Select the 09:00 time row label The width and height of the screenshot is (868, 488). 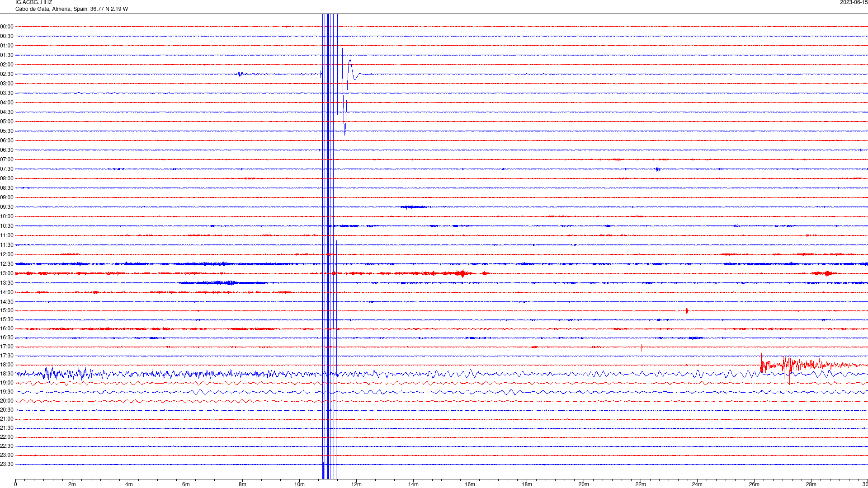click(x=7, y=197)
